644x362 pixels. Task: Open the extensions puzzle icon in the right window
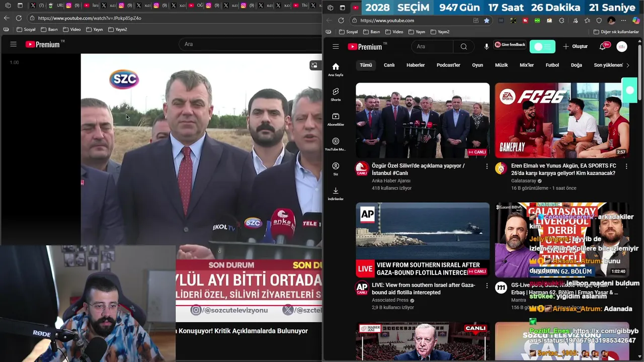[561, 21]
